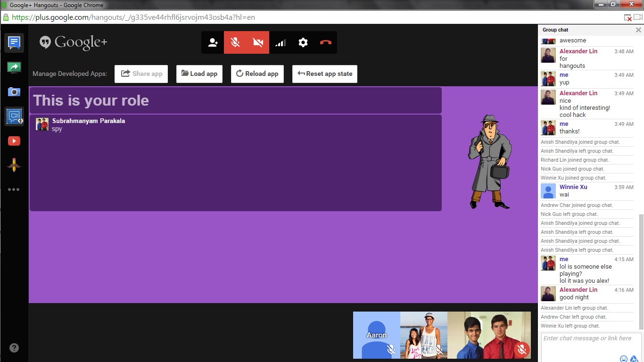Open the Capture camera app in the sidebar
Image resolution: width=644 pixels, height=362 pixels.
[x=14, y=92]
